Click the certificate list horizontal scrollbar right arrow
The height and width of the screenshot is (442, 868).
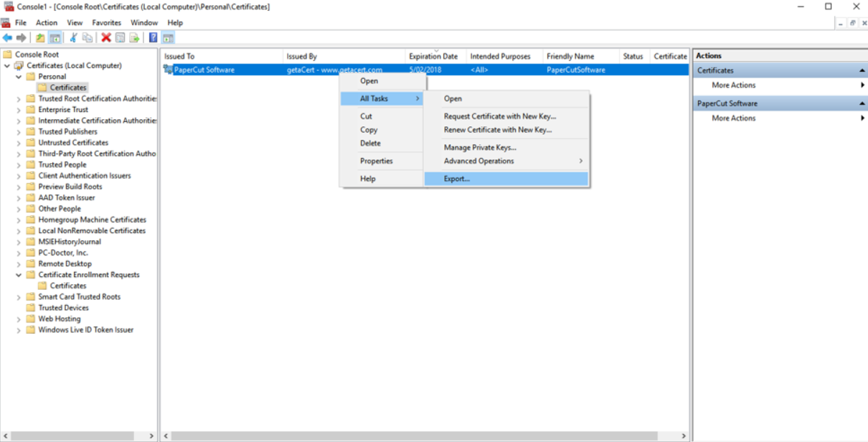[684, 436]
